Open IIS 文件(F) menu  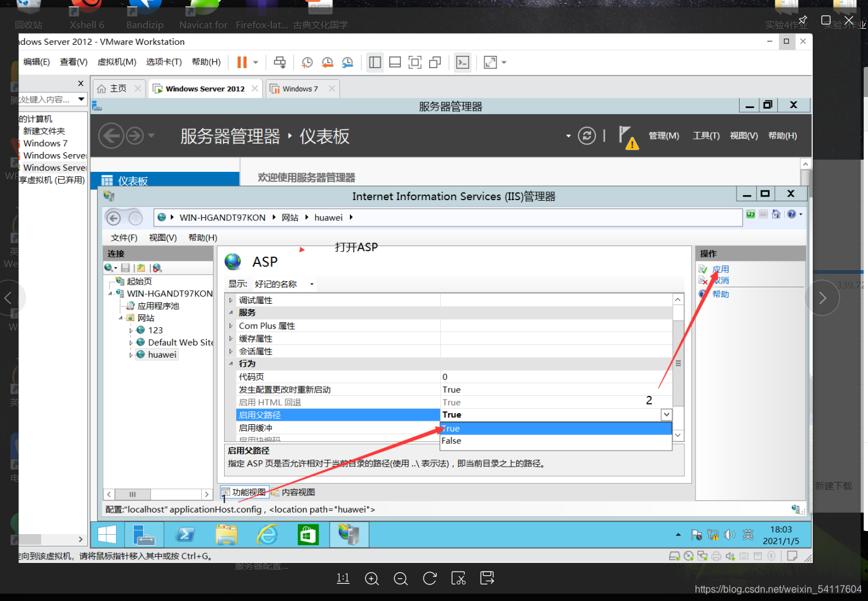[x=124, y=238]
